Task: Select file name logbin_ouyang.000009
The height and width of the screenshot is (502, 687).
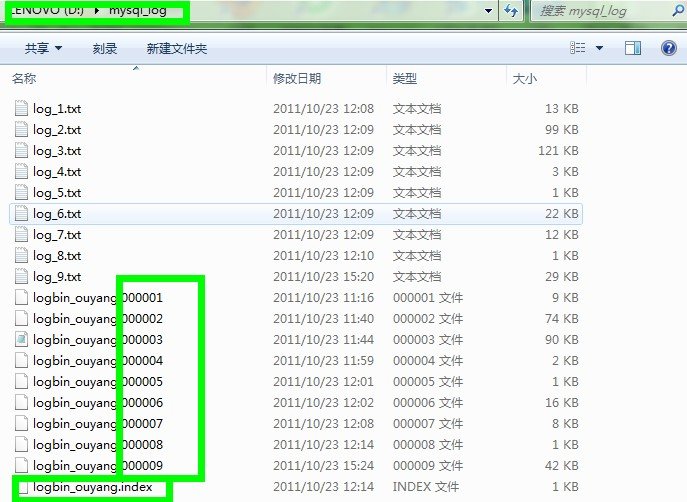Action: (x=98, y=466)
